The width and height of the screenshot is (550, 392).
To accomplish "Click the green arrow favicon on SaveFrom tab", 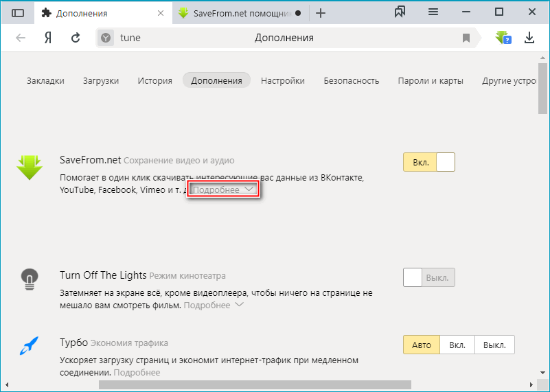I will pyautogui.click(x=183, y=13).
